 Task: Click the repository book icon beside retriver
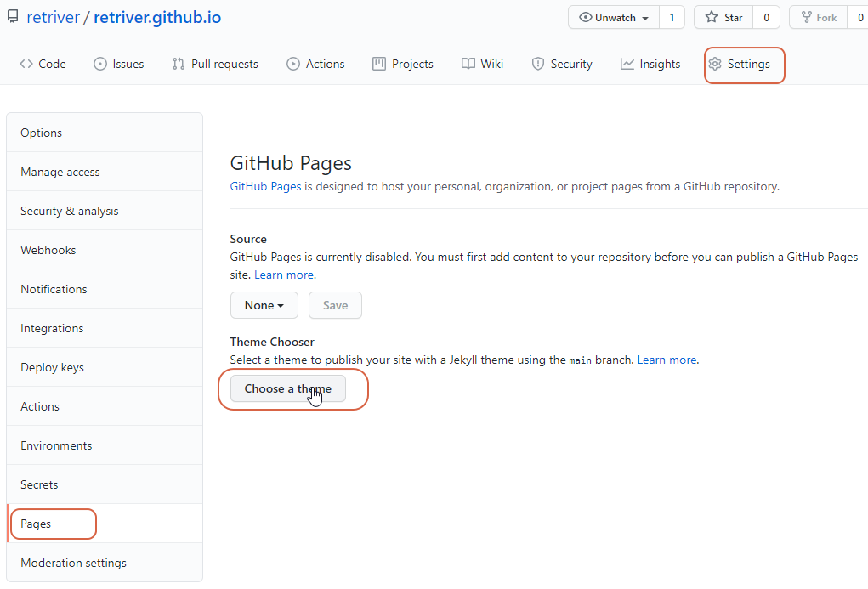(12, 17)
